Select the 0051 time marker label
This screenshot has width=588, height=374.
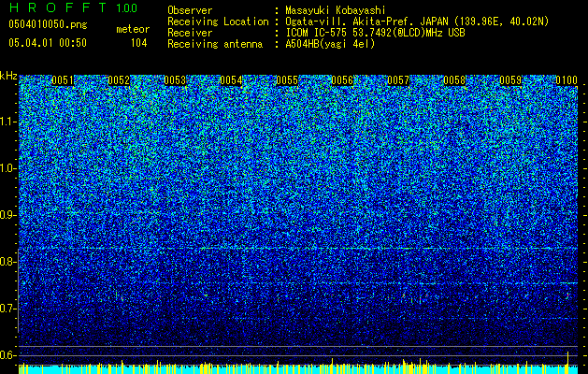63,80
